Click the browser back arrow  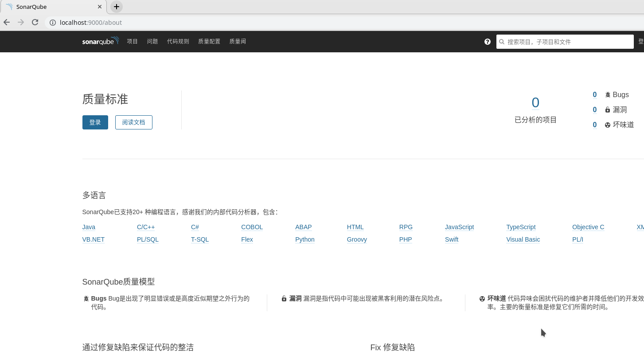[7, 22]
